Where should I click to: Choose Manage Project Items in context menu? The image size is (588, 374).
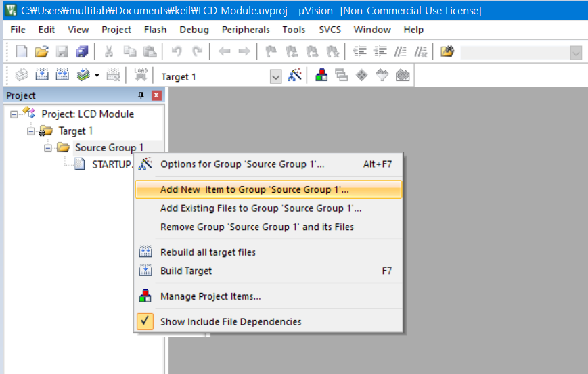click(268, 296)
